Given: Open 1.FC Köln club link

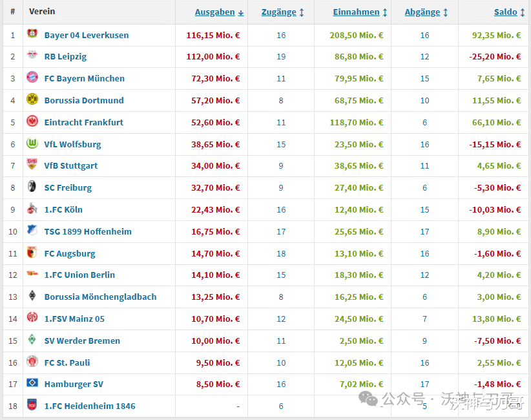Looking at the screenshot, I should (x=63, y=210).
